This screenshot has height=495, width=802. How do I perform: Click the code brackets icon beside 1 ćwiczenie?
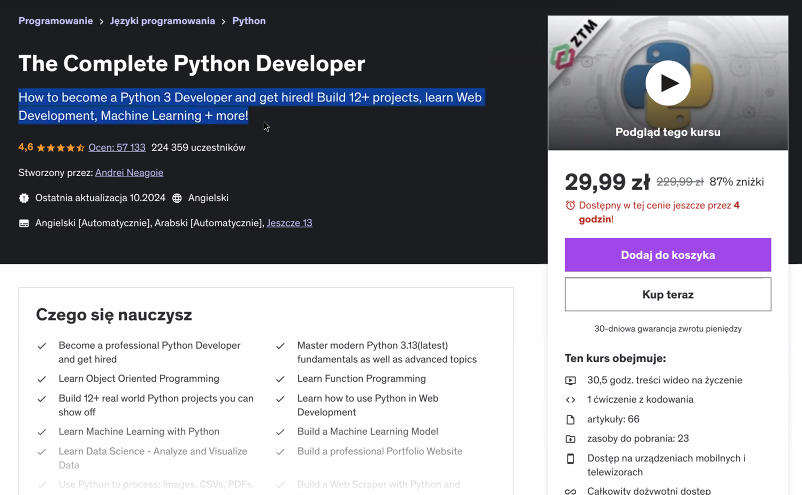click(x=570, y=400)
